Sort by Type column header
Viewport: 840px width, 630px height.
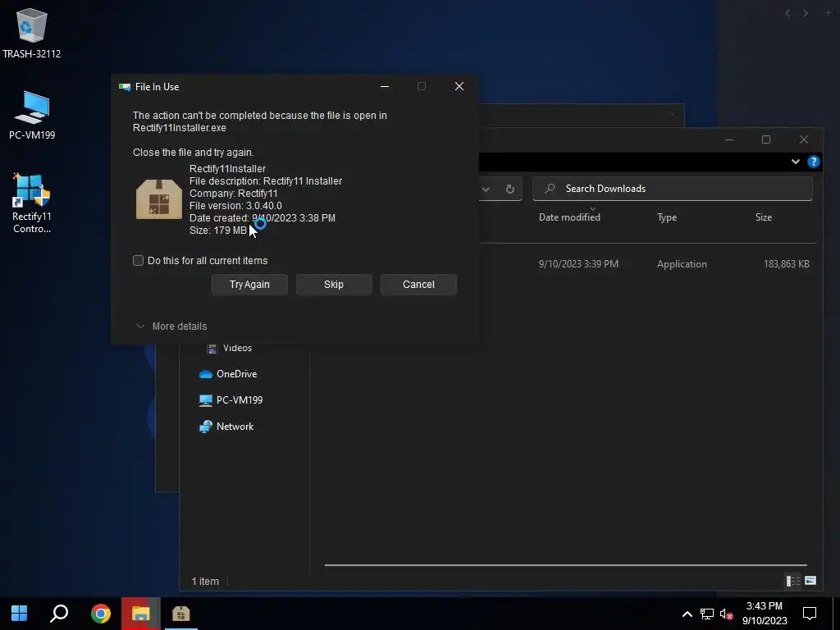click(x=667, y=217)
